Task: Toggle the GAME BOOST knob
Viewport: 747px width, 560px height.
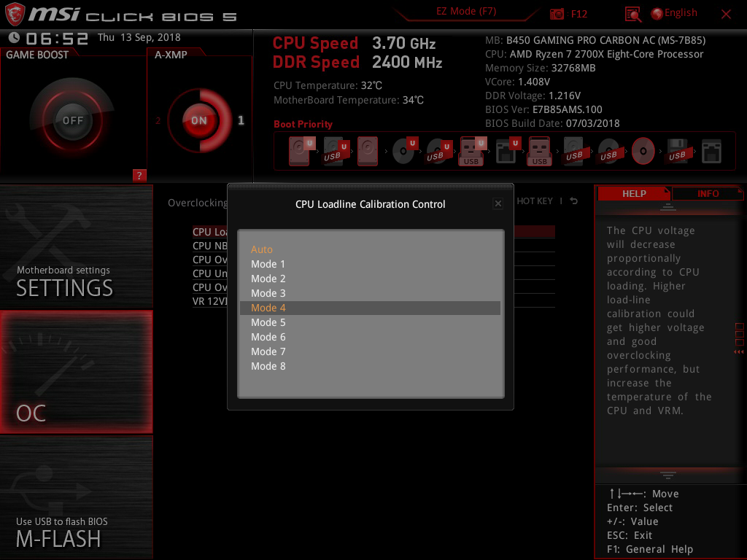Action: [x=72, y=120]
